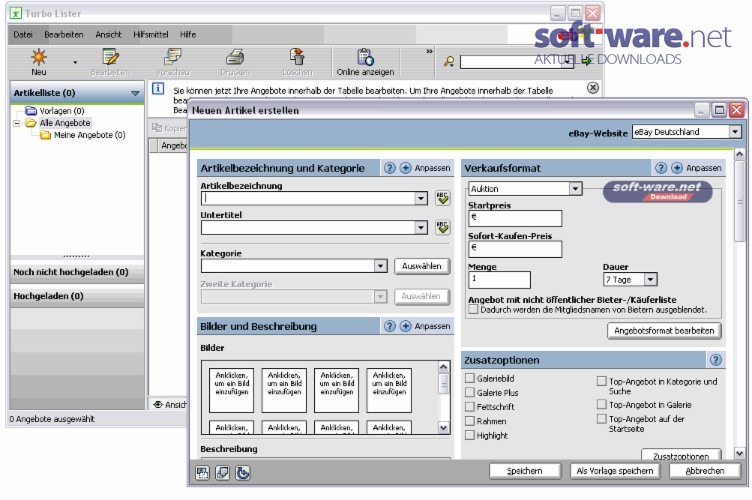Click the dialog scrollbar up arrow
Screen dimensions: 752x500
click(739, 154)
